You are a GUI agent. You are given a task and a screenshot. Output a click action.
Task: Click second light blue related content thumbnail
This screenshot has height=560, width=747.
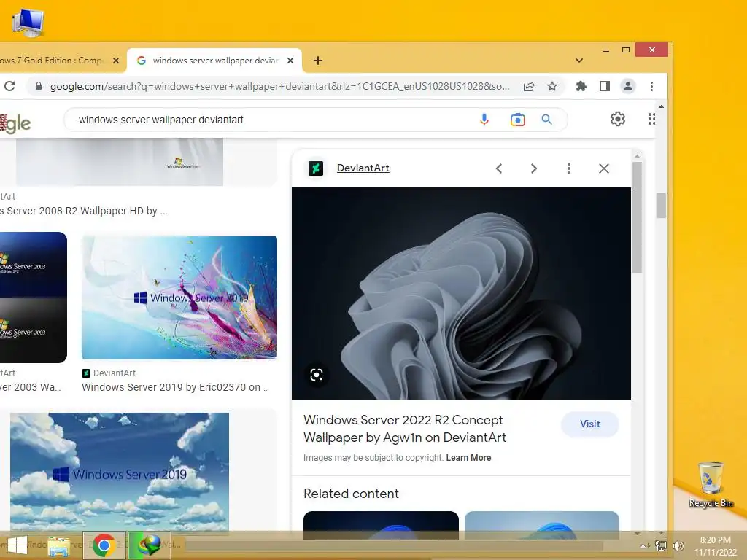(x=542, y=525)
